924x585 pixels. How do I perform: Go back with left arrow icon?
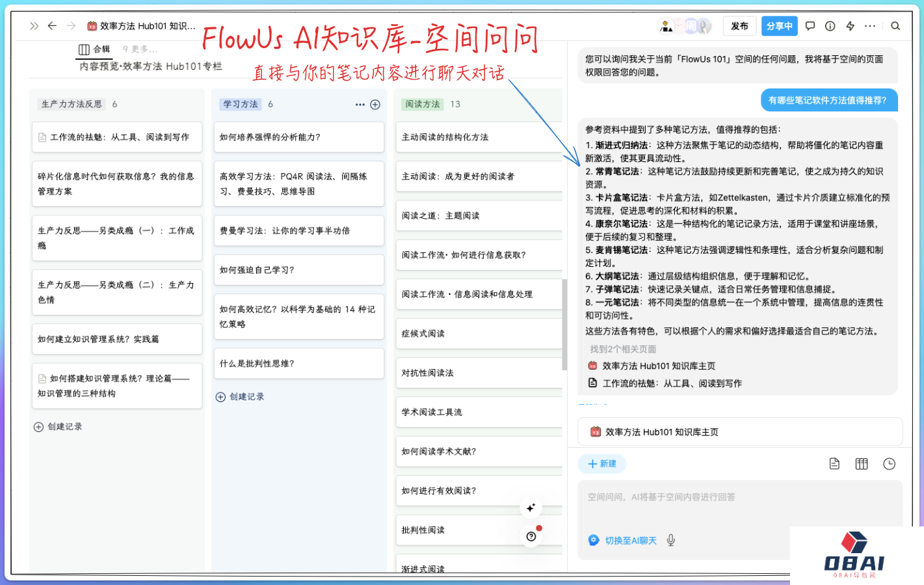tap(52, 26)
